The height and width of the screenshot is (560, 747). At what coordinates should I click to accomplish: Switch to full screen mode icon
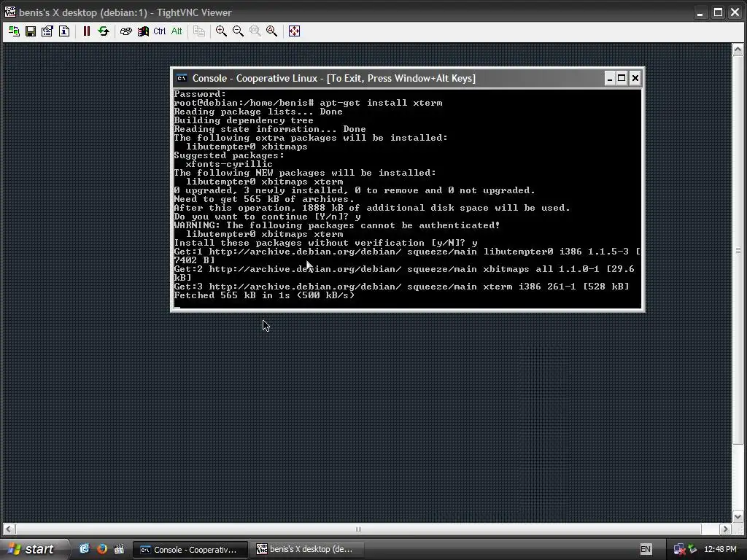click(294, 31)
